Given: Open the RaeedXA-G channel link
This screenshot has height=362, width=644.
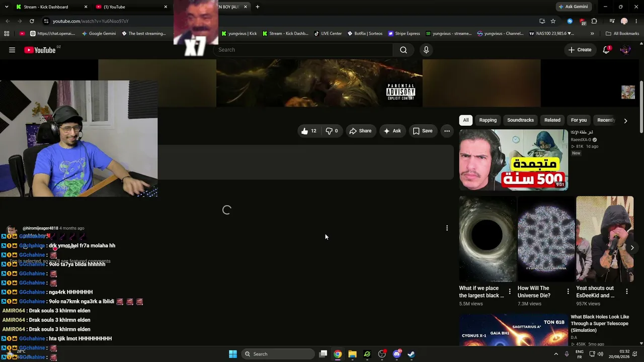Looking at the screenshot, I should pyautogui.click(x=581, y=140).
